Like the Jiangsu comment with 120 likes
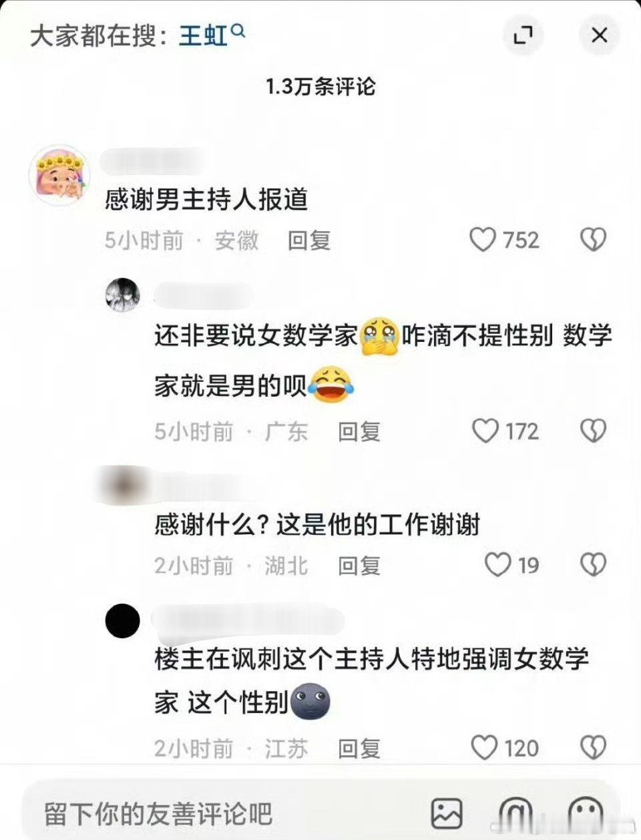 pyautogui.click(x=485, y=747)
